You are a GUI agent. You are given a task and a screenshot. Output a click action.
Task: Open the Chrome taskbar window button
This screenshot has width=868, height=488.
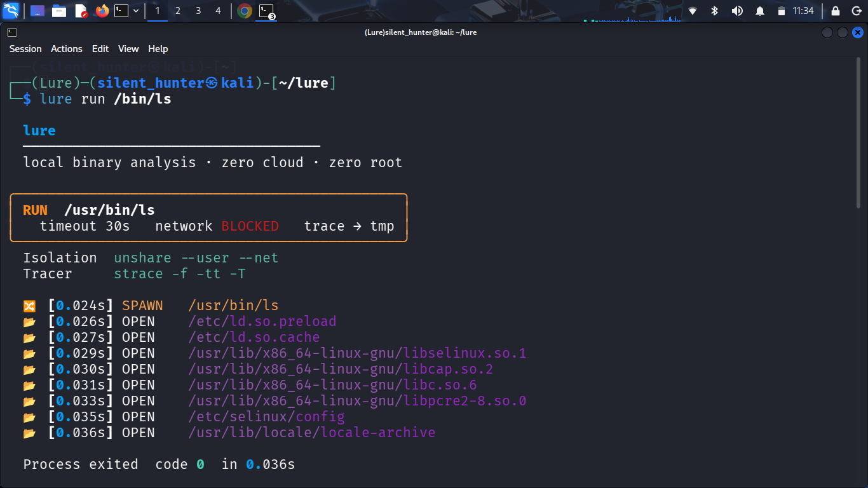point(245,11)
